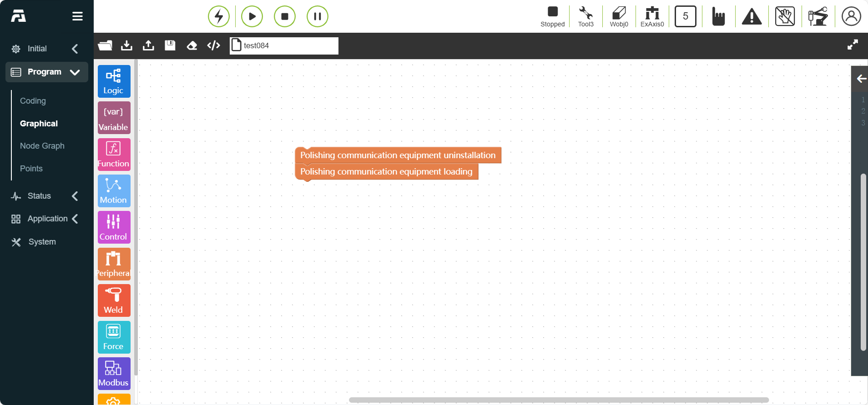Start program with the play button
The height and width of the screenshot is (405, 868).
pyautogui.click(x=252, y=16)
